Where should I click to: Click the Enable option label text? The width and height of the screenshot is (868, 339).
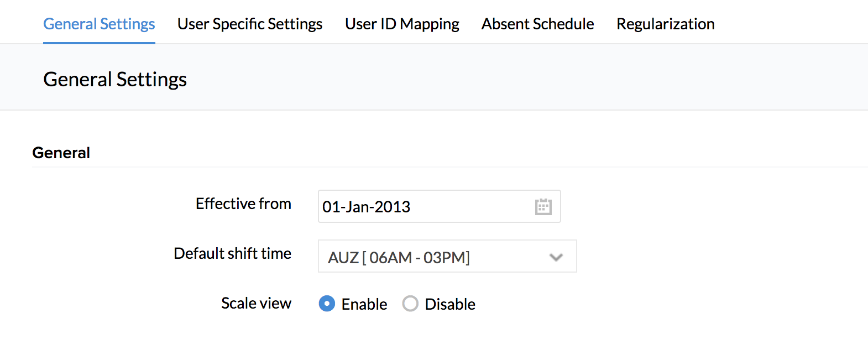coord(364,304)
